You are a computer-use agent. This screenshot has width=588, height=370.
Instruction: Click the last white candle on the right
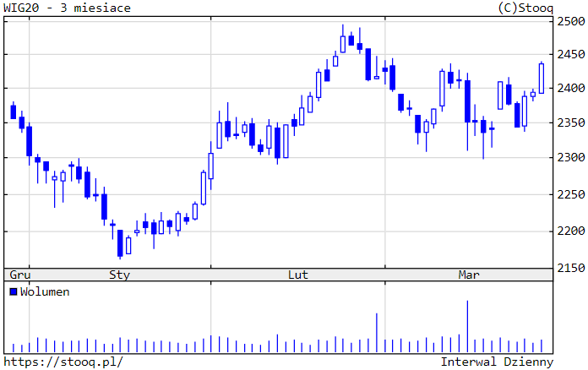(x=541, y=77)
